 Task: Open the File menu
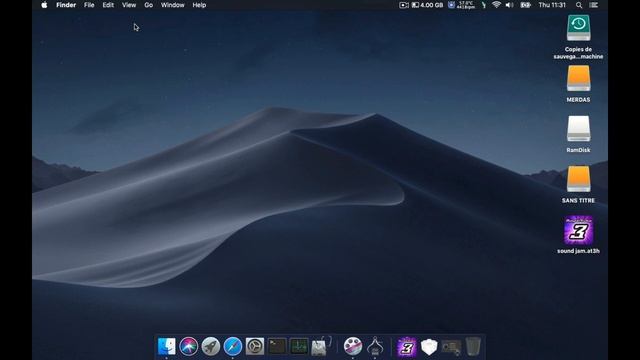pos(89,5)
